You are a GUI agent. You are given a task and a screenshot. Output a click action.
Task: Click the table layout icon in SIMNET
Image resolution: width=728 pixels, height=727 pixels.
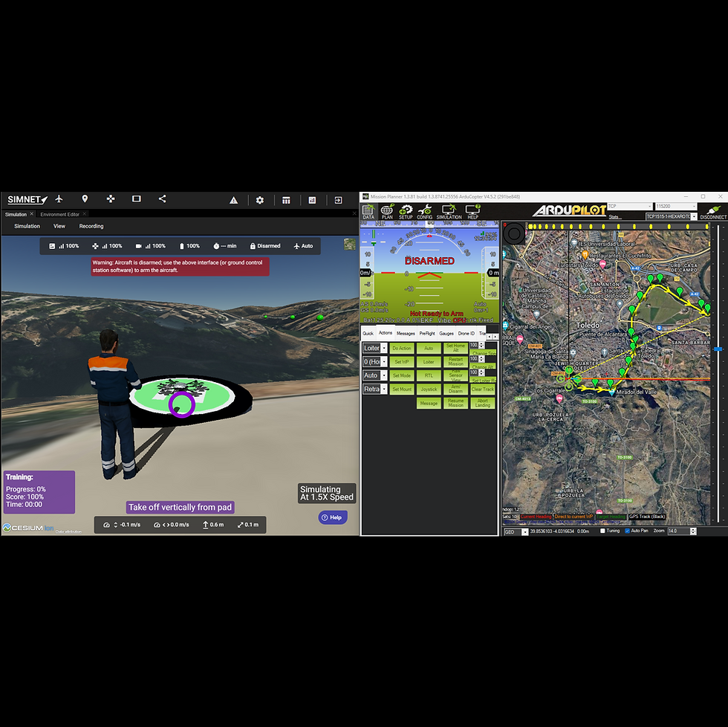(286, 200)
